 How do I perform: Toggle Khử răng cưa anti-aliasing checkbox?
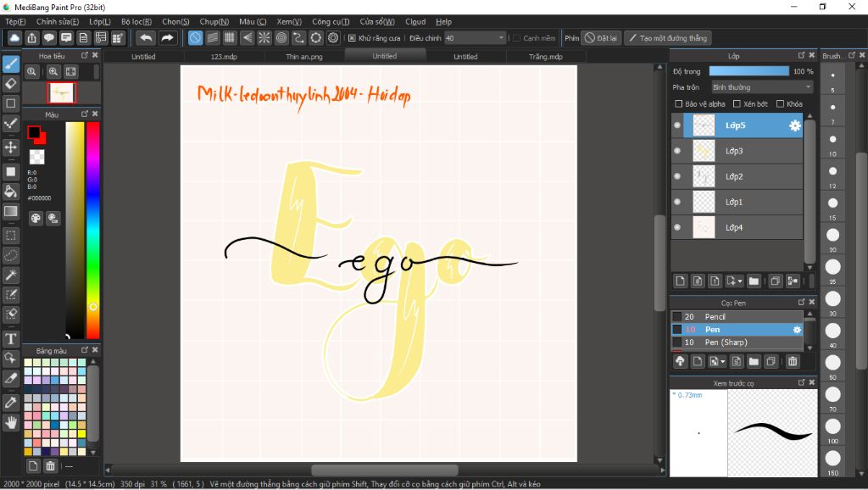tap(352, 38)
